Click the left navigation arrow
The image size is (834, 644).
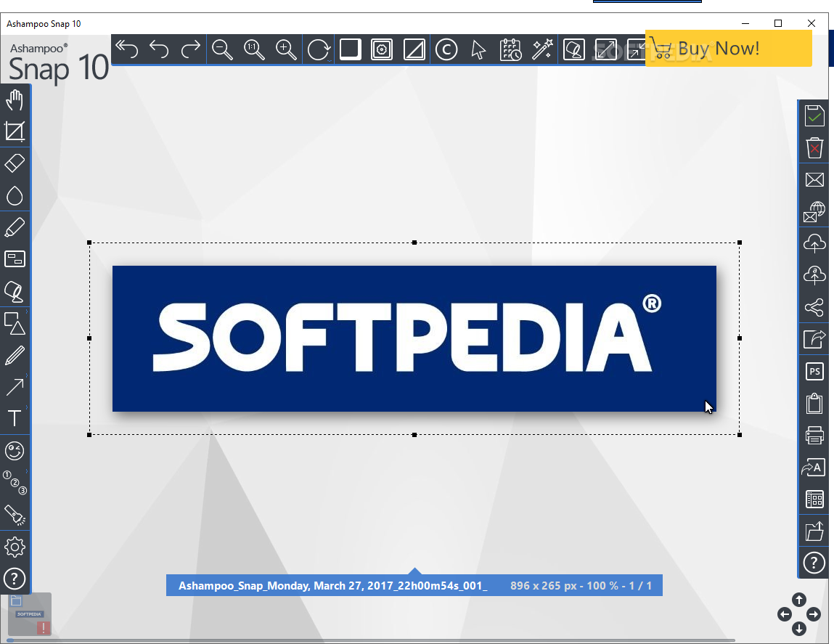point(785,614)
